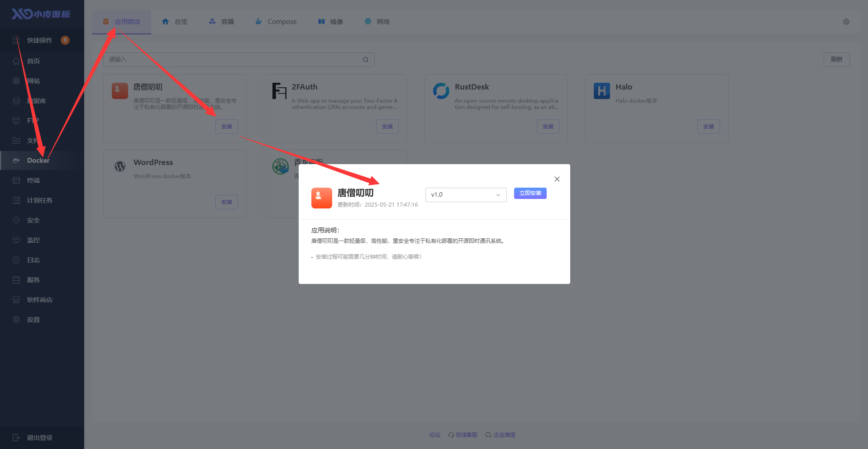Click the WordPress app logo
The height and width of the screenshot is (449, 868).
(120, 166)
